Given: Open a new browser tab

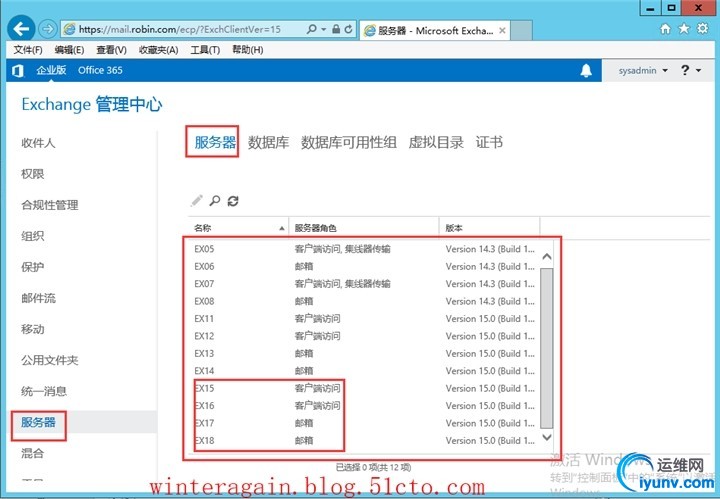Looking at the screenshot, I should [522, 30].
